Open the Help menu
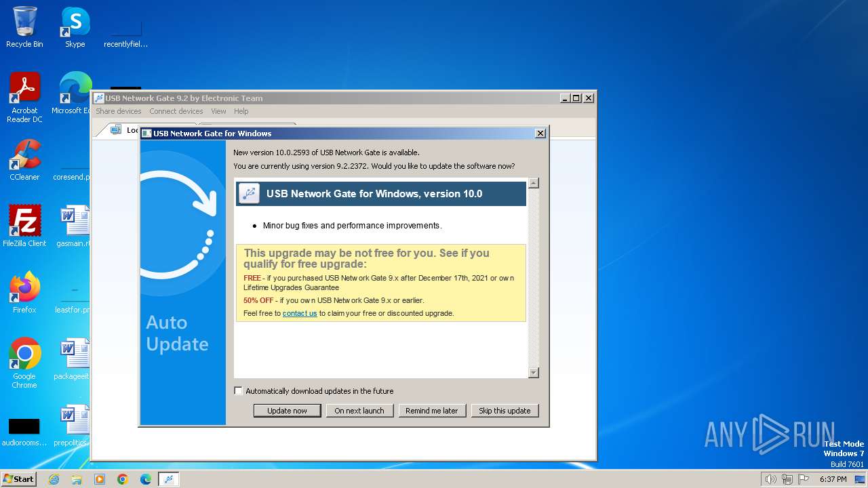 pyautogui.click(x=241, y=111)
